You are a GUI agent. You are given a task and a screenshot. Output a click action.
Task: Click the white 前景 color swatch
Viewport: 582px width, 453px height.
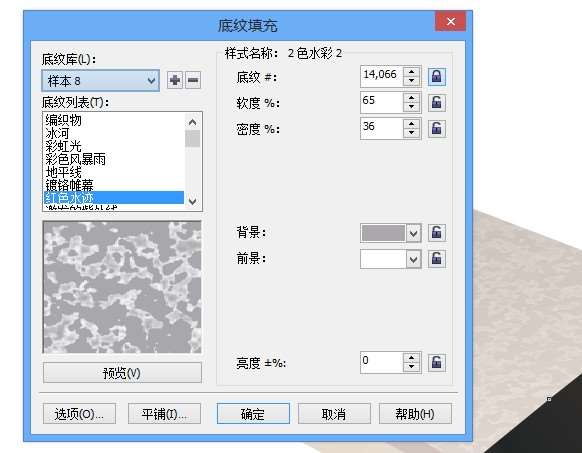(x=383, y=260)
